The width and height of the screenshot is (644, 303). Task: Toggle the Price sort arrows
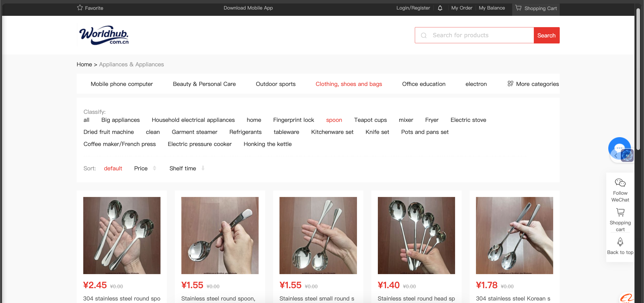[x=154, y=168]
